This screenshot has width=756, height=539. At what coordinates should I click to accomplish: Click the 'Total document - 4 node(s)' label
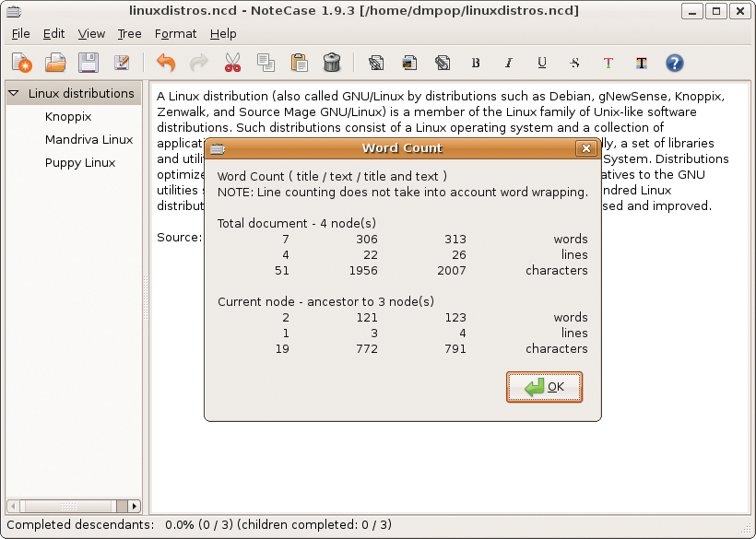[297, 224]
